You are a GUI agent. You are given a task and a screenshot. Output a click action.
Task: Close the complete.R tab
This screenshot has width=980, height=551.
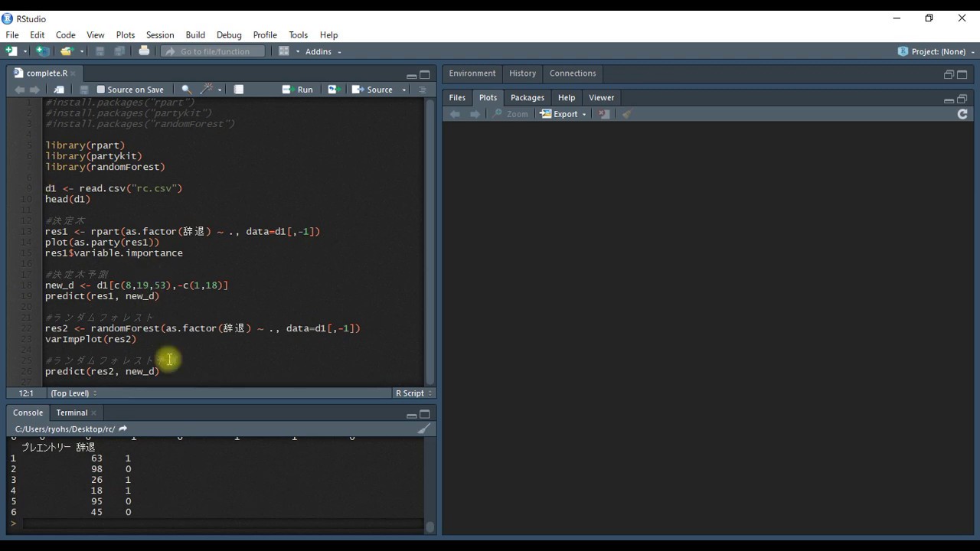click(x=73, y=73)
